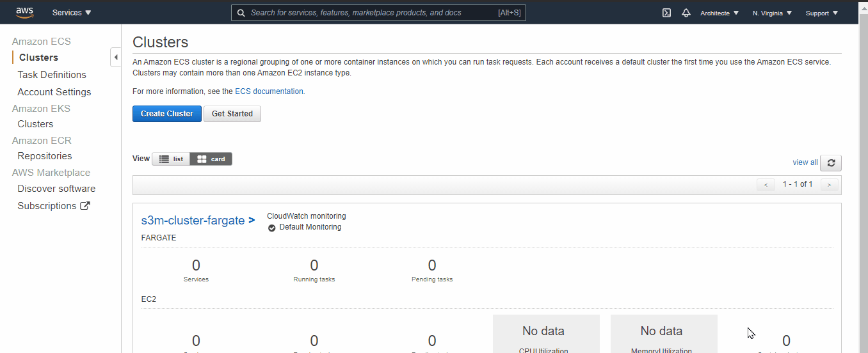Open the Architecte account dropdown
Viewport: 868px width, 353px height.
point(719,13)
